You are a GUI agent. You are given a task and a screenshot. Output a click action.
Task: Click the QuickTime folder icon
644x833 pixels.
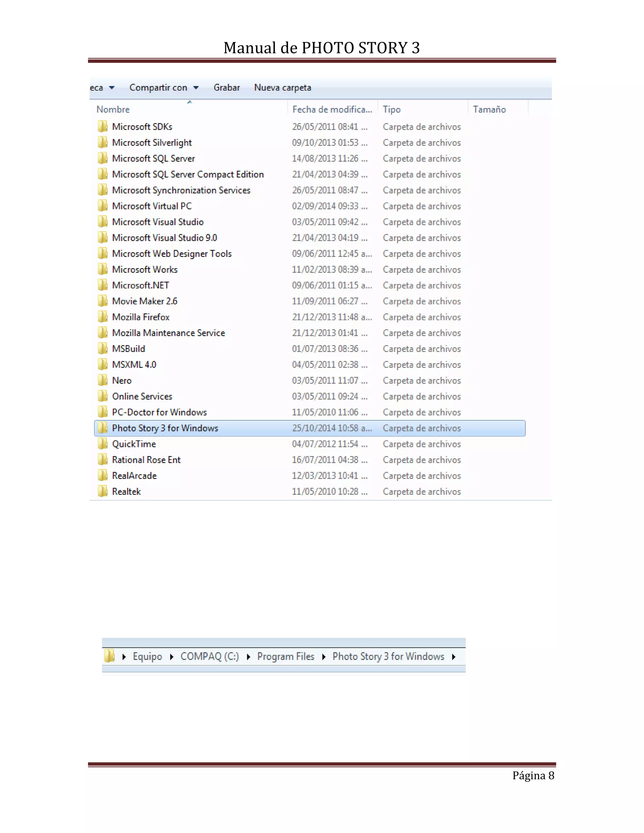tap(102, 444)
